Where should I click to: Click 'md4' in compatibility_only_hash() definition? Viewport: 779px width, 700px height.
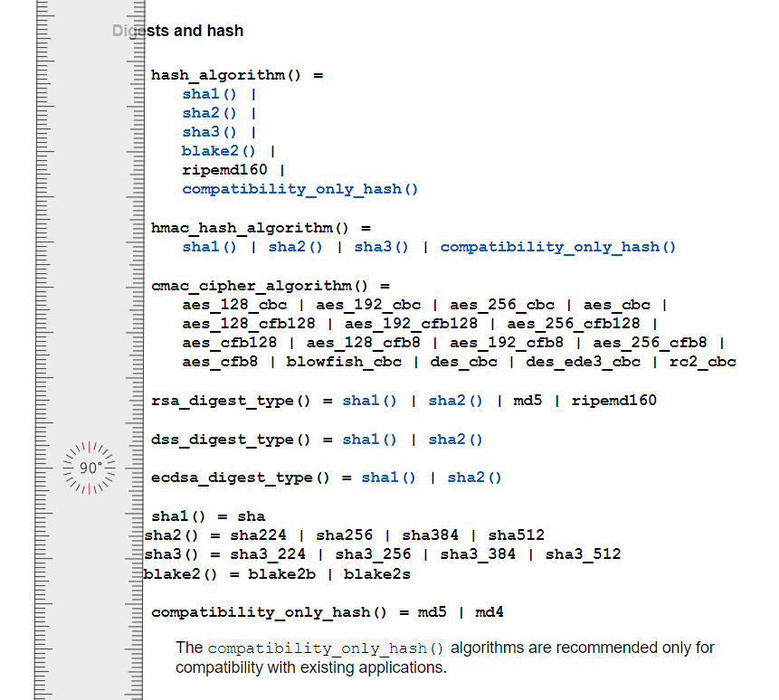pos(489,612)
